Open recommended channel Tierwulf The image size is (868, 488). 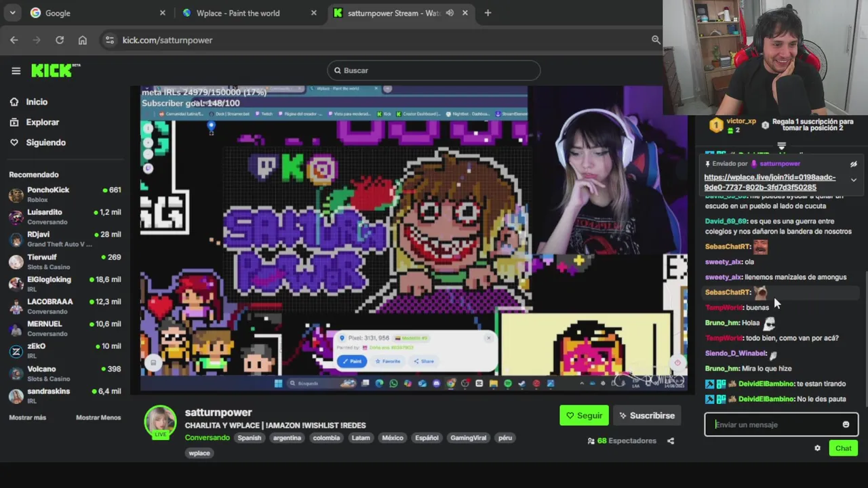pos(64,262)
